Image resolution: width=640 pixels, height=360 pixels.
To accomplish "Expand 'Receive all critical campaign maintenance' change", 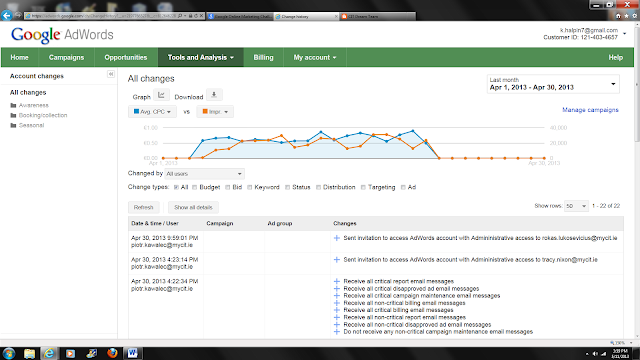I will point(337,296).
